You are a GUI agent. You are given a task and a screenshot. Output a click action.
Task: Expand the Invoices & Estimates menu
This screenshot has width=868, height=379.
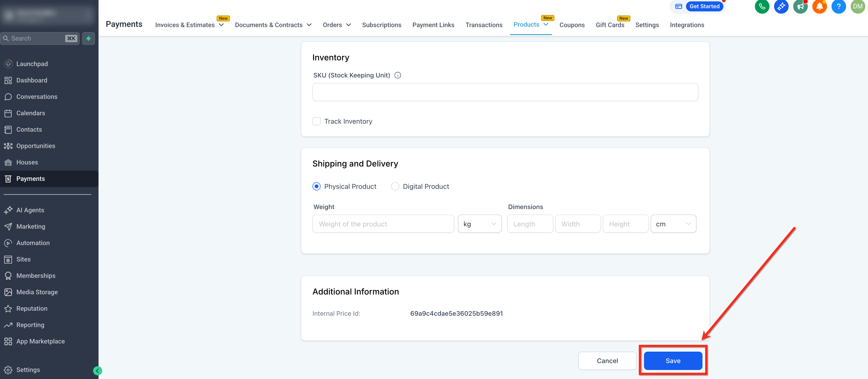point(189,25)
